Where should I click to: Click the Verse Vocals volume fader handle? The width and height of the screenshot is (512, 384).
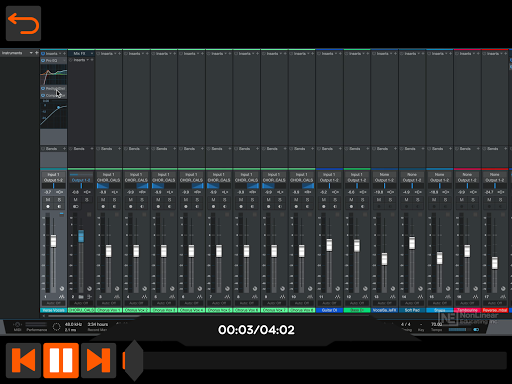(x=53, y=241)
